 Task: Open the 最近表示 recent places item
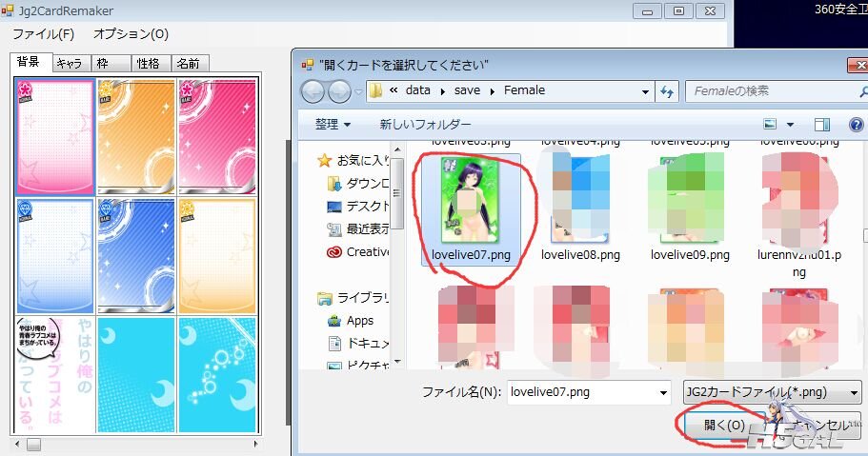pyautogui.click(x=358, y=229)
